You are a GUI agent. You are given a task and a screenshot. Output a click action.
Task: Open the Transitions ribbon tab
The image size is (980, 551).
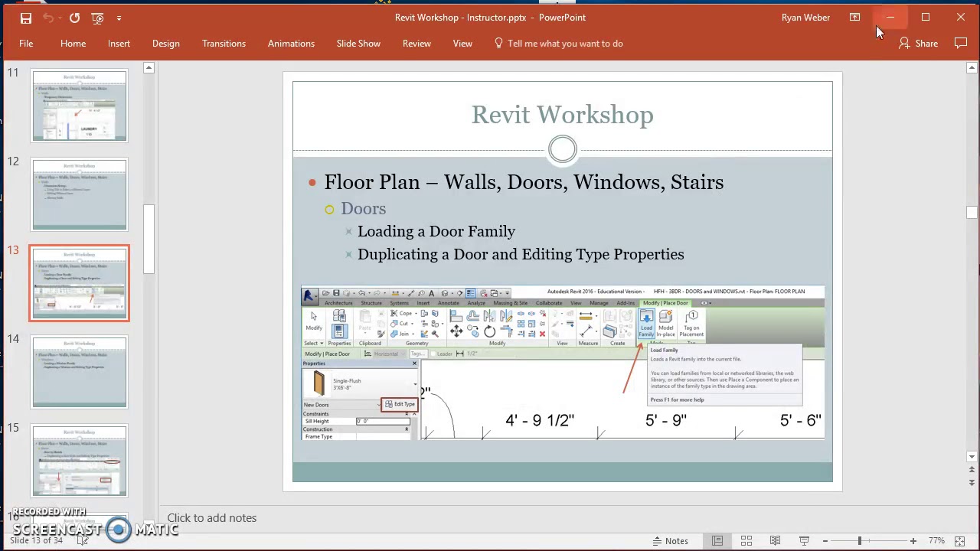coord(224,44)
